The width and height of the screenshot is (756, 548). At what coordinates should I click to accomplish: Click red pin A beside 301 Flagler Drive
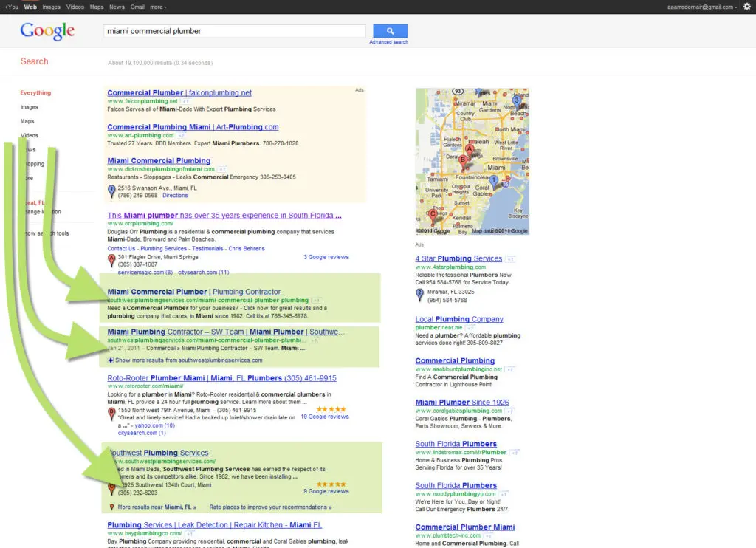point(111,261)
